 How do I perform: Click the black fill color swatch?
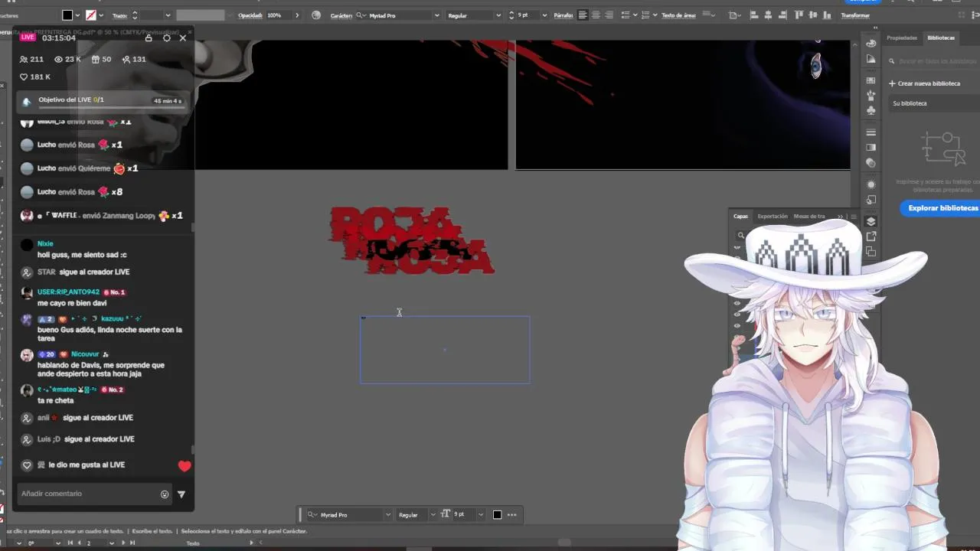click(x=67, y=15)
